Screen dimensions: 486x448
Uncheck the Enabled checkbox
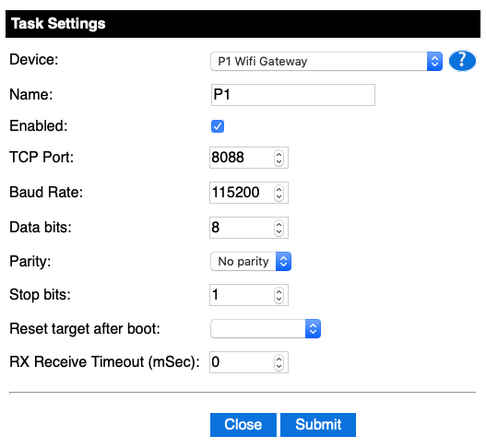click(218, 126)
